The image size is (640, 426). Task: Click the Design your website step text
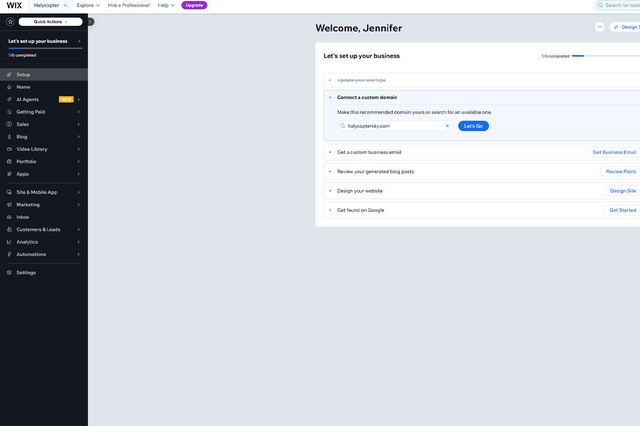click(360, 191)
